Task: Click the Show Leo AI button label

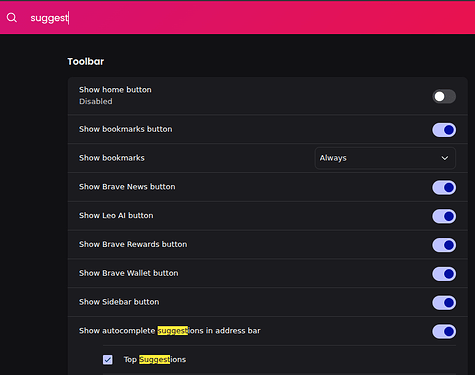Action: point(116,215)
